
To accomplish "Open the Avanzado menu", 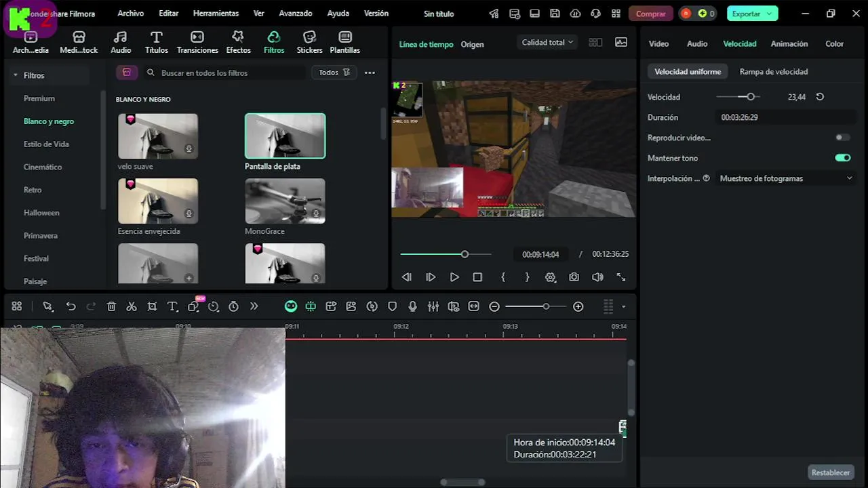I will coord(296,14).
